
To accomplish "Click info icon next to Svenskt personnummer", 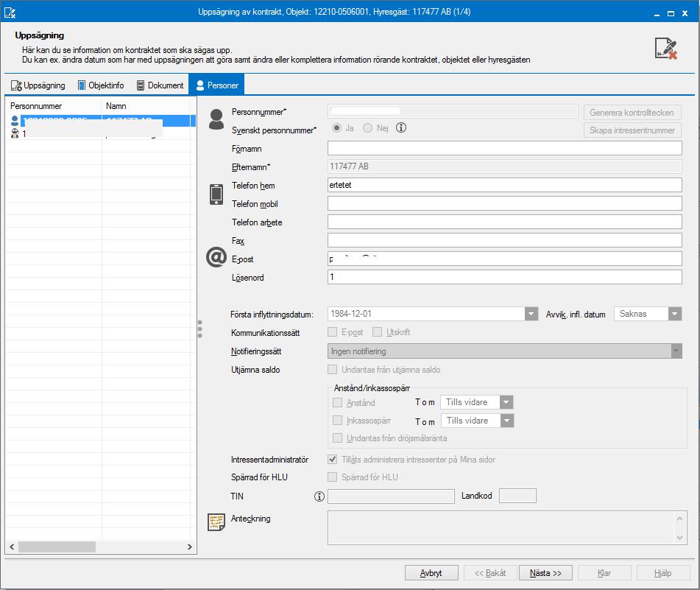I will [x=401, y=127].
